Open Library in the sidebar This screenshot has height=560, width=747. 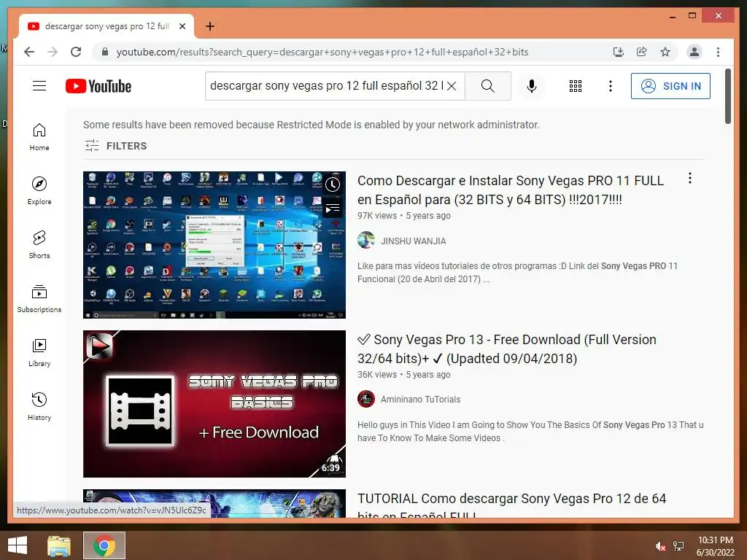pos(39,352)
